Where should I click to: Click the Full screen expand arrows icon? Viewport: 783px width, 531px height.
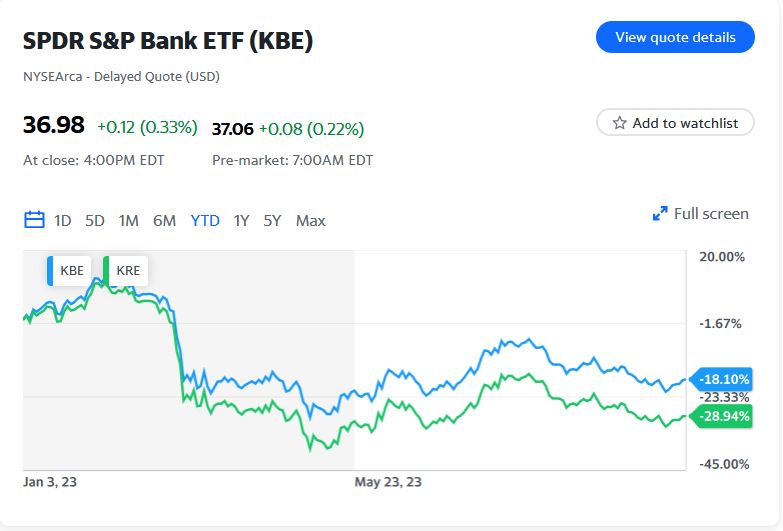click(660, 214)
